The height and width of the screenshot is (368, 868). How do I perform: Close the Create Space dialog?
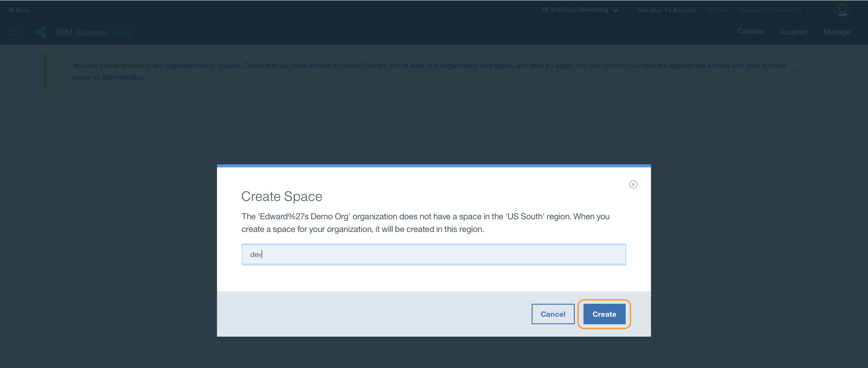pyautogui.click(x=633, y=185)
